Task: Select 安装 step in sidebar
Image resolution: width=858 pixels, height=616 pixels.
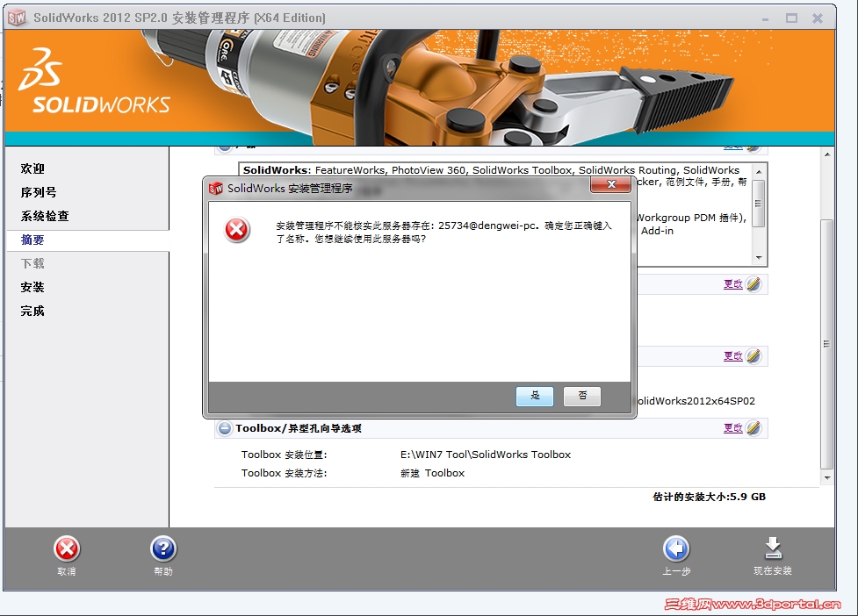Action: [x=32, y=287]
